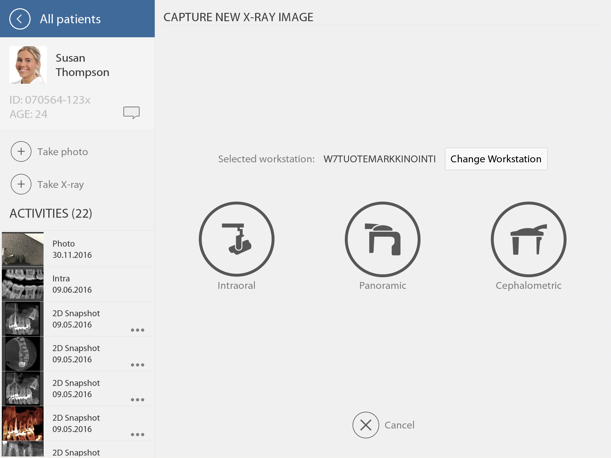
Task: Open the patient comment bubble icon
Action: (x=131, y=113)
